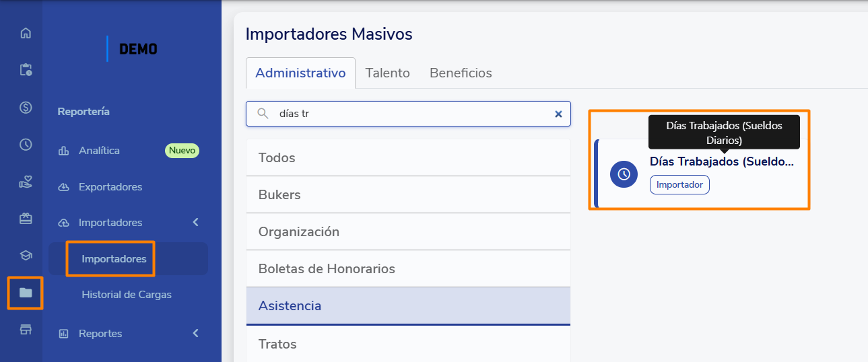Switch to the Talento tab

[387, 73]
